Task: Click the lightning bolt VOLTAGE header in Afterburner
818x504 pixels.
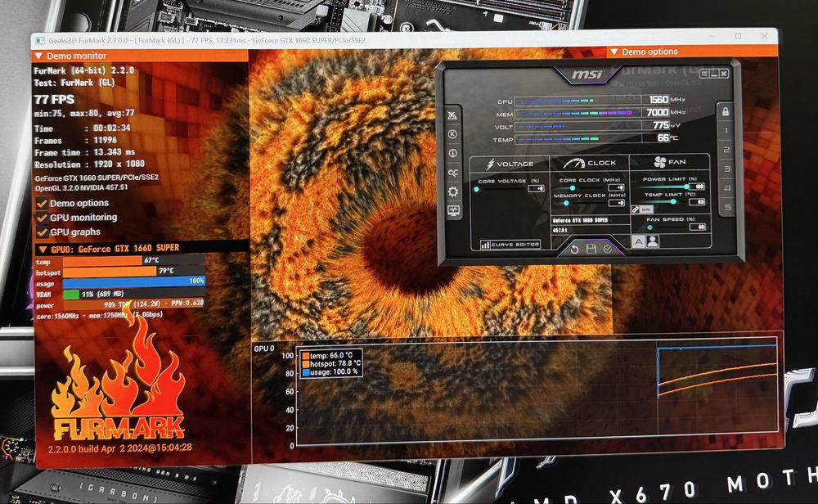Action: (510, 164)
